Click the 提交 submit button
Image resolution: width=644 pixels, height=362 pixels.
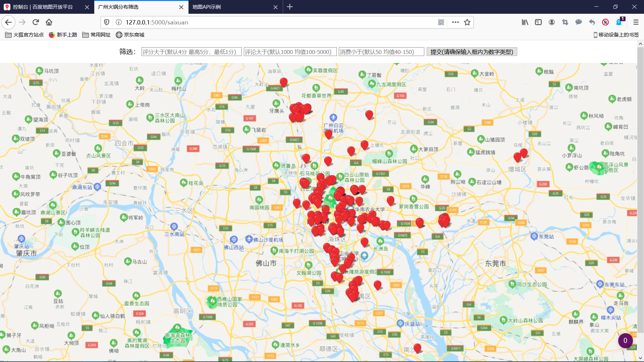pos(471,52)
